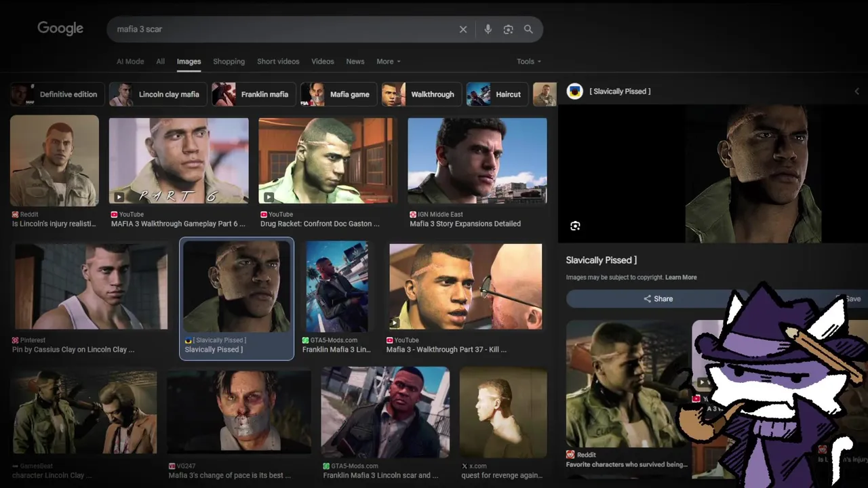Click Drug Racket: Confront Doc Gaston title

point(320,224)
